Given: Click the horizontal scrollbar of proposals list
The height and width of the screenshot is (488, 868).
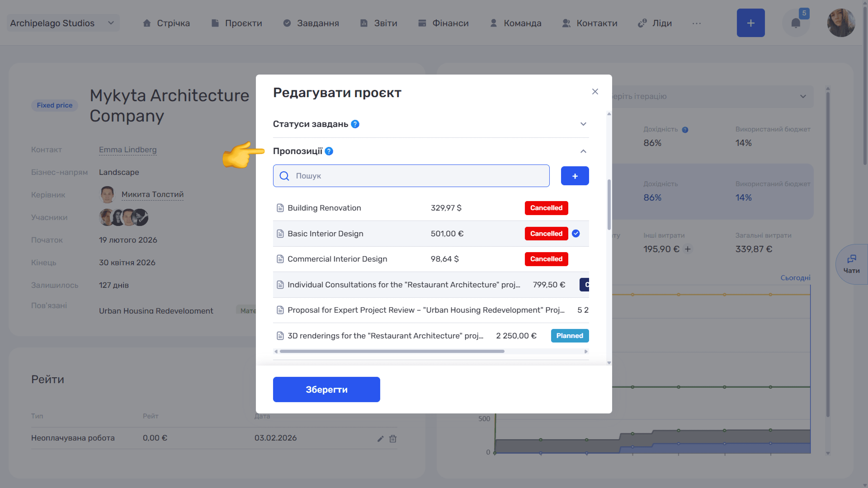Looking at the screenshot, I should pos(392,351).
